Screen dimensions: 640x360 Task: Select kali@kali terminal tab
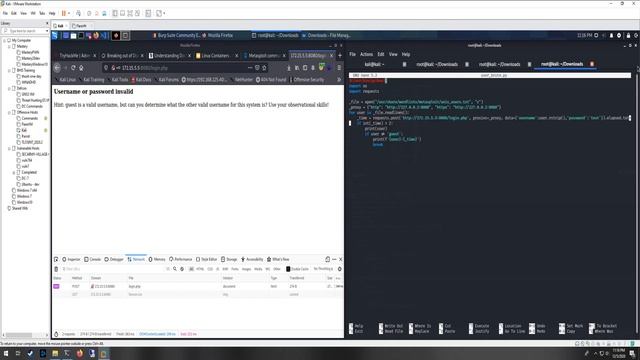click(x=374, y=64)
